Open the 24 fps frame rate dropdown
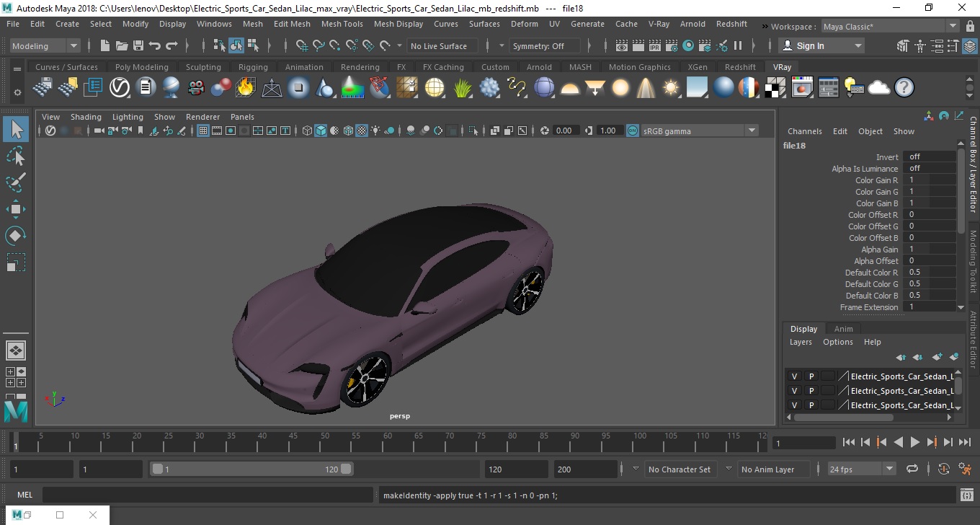The height and width of the screenshot is (525, 980). click(x=861, y=469)
